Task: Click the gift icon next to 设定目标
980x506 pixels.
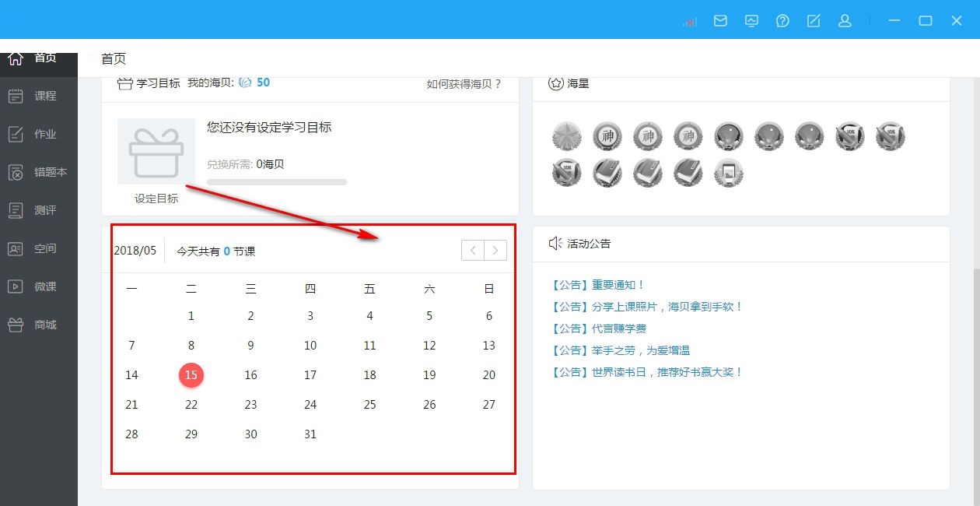Action: [x=156, y=151]
